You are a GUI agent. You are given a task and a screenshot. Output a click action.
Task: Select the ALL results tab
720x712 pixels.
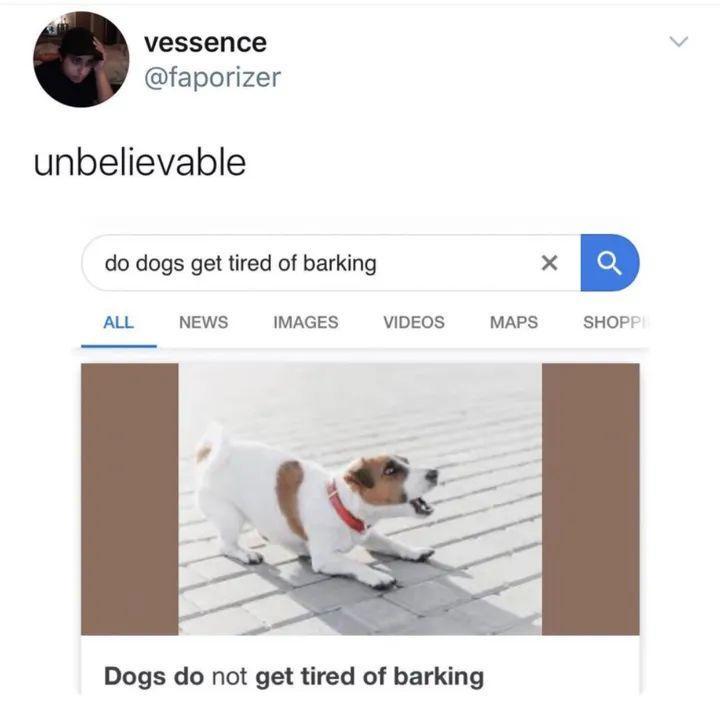(x=118, y=322)
